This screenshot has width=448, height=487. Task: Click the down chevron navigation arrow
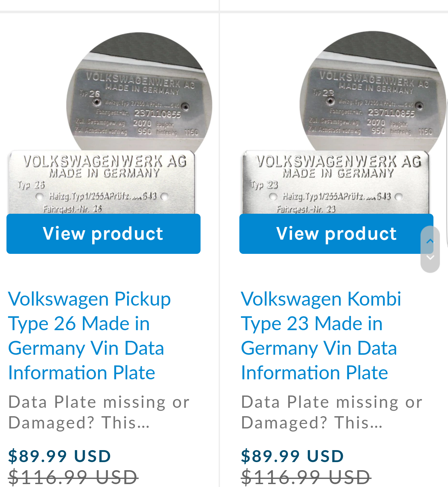[x=430, y=258]
